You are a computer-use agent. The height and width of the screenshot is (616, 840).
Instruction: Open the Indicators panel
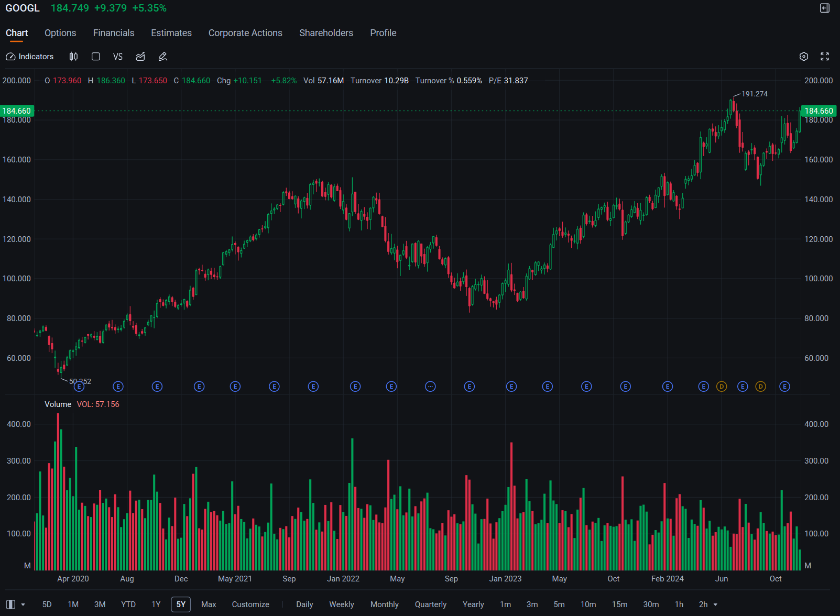(x=30, y=57)
